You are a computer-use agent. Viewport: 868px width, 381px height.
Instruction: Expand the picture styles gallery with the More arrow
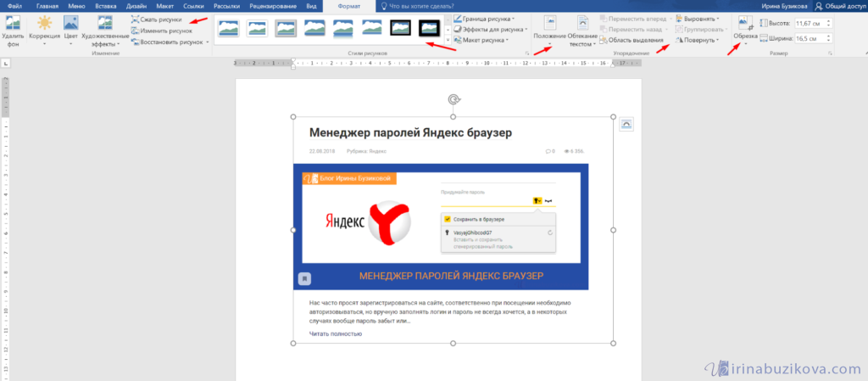coord(448,39)
